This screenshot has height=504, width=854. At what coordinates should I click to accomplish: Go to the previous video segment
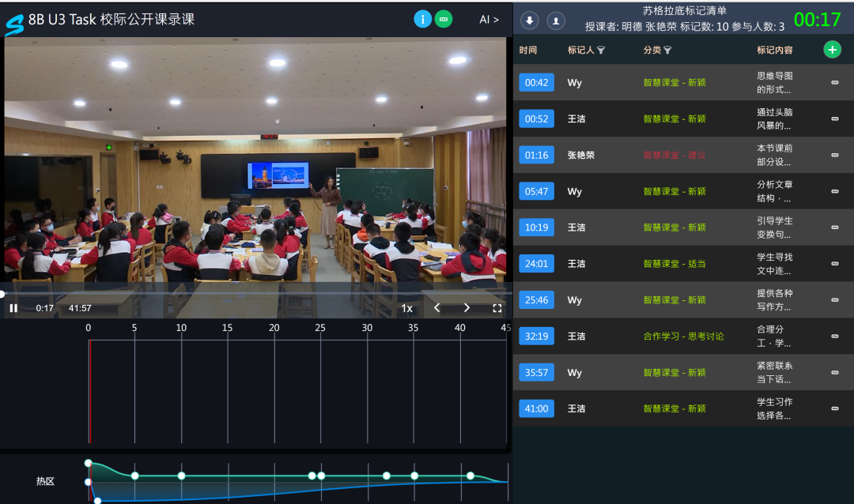pos(436,308)
